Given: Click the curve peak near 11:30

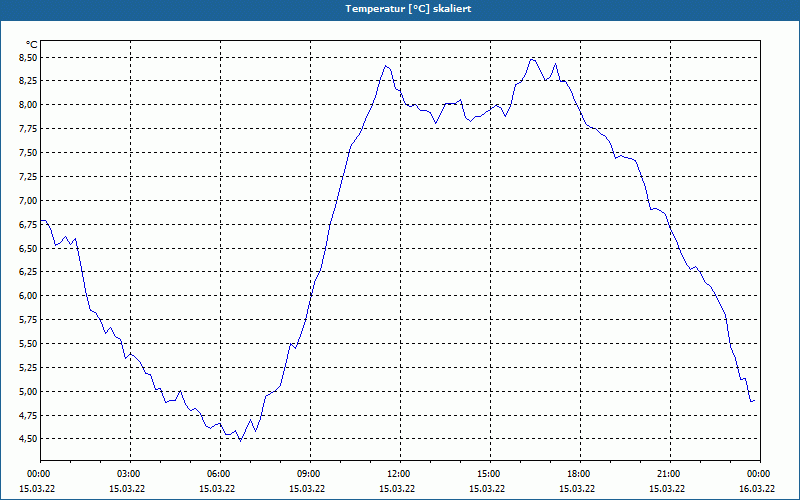Looking at the screenshot, I should (x=386, y=66).
